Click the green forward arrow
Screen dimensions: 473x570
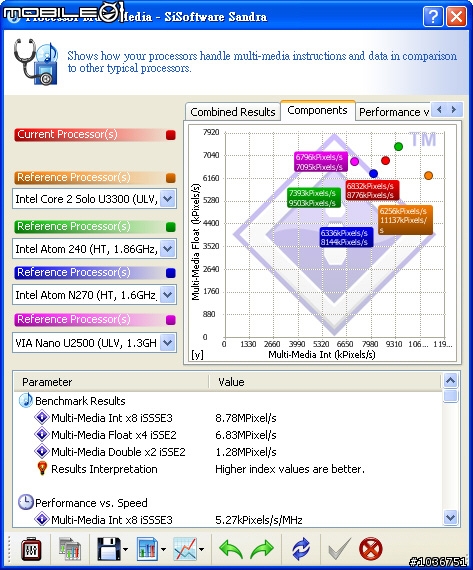(262, 549)
